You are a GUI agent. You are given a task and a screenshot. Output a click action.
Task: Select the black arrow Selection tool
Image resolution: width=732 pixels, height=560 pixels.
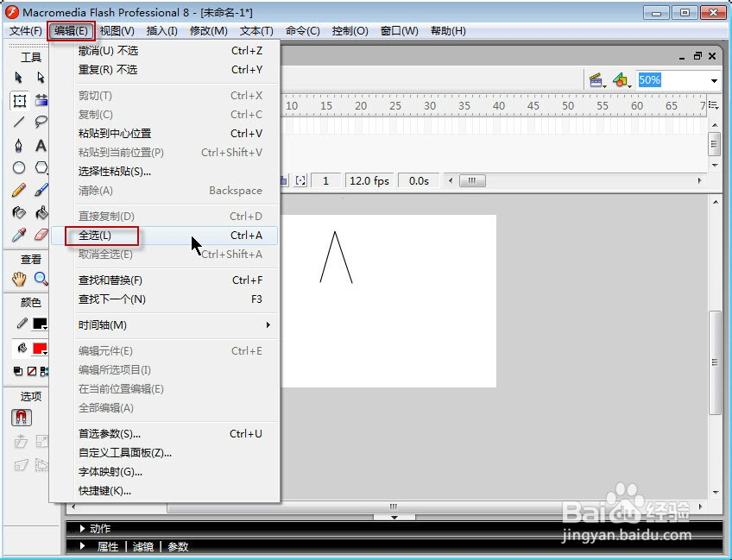pos(19,77)
